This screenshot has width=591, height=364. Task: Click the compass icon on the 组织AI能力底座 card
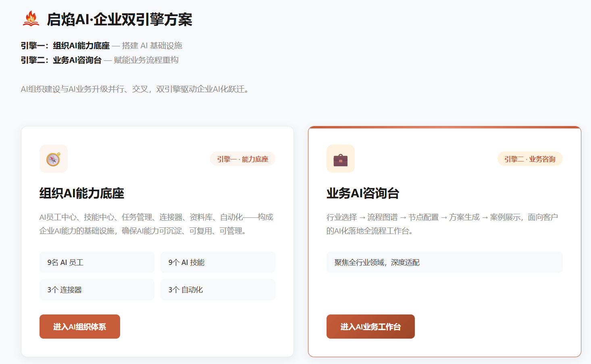[53, 159]
